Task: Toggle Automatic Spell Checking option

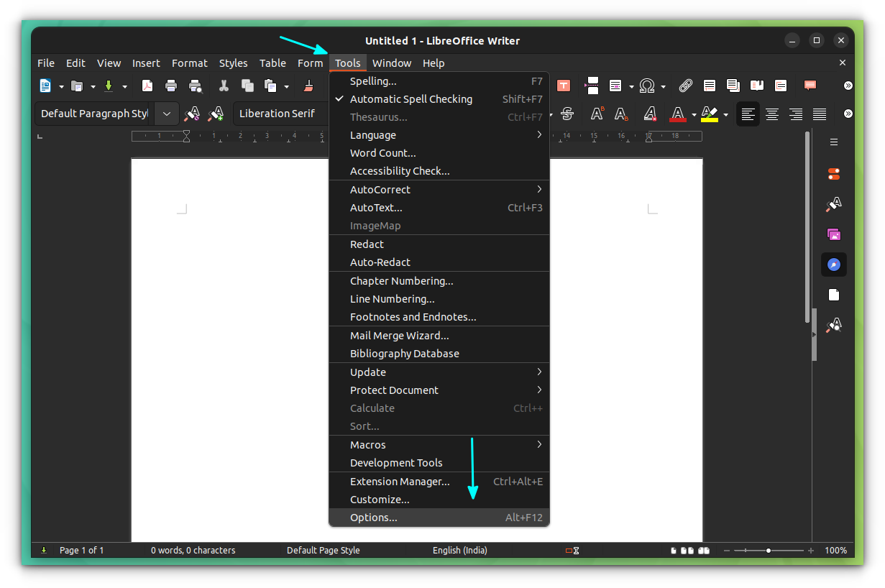Action: (x=439, y=99)
